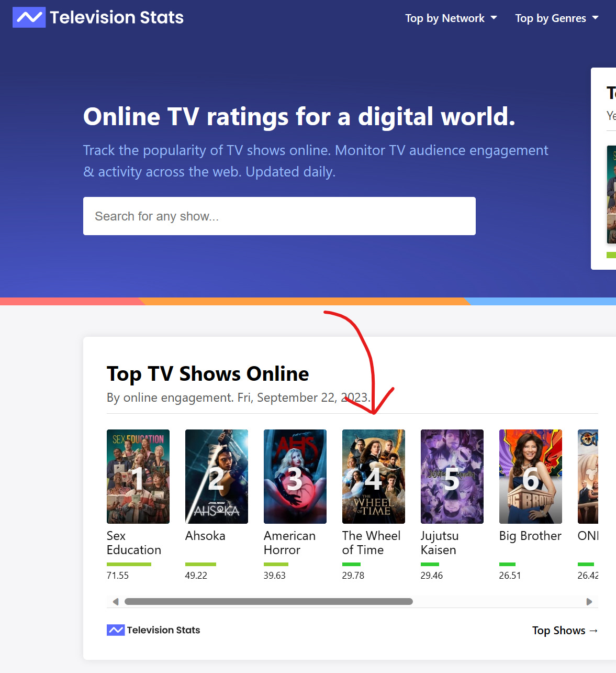Click the 49.22 score text
The height and width of the screenshot is (673, 616).
[x=196, y=575]
